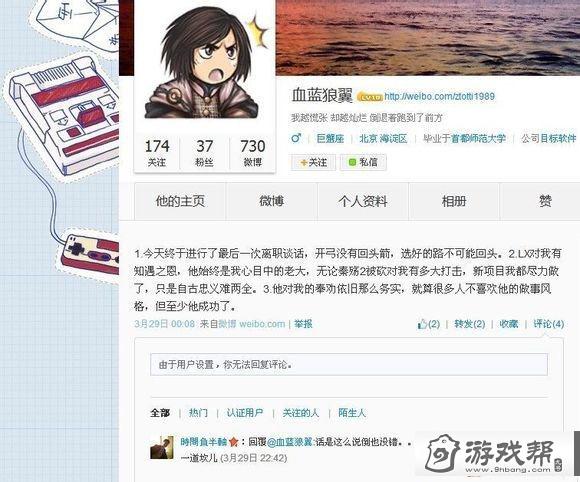Filter comments by 认证用户
580x482 pixels.
pos(245,412)
